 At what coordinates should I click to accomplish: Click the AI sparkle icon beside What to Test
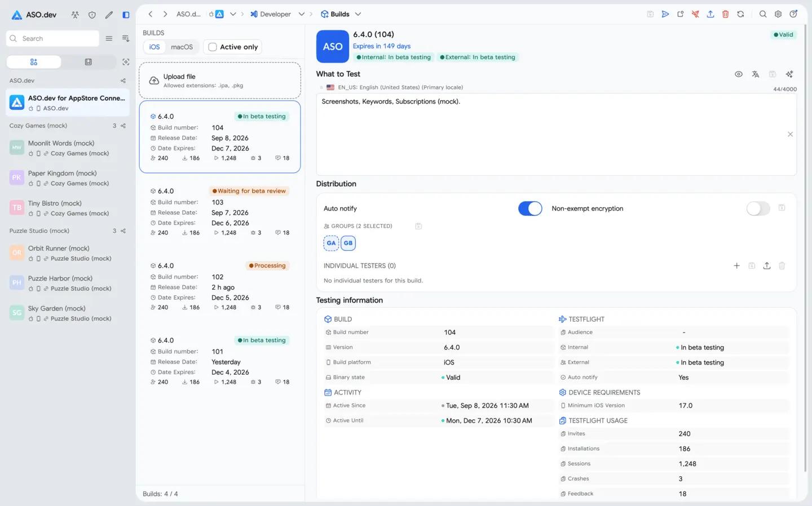(789, 74)
